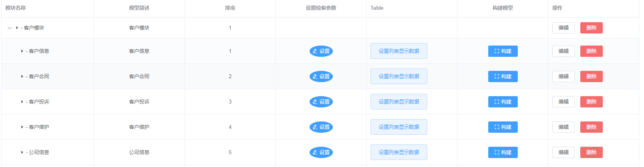Click 构建 button for 客户合同 row
The height and width of the screenshot is (167, 644).
click(503, 77)
